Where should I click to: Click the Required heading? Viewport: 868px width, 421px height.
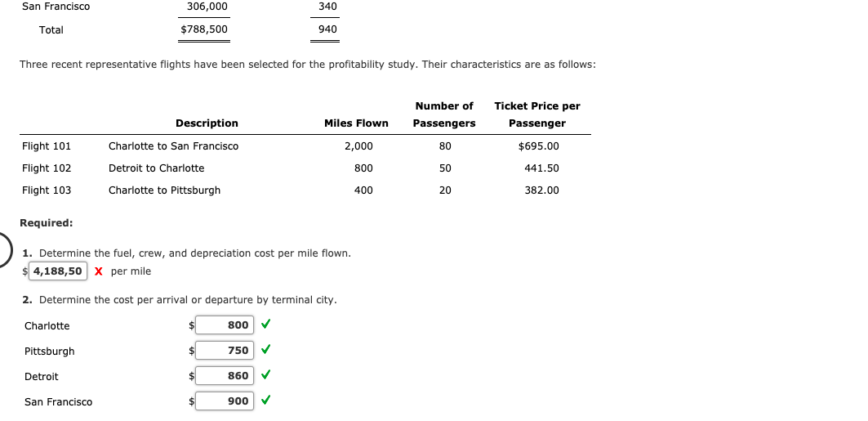[x=46, y=222]
